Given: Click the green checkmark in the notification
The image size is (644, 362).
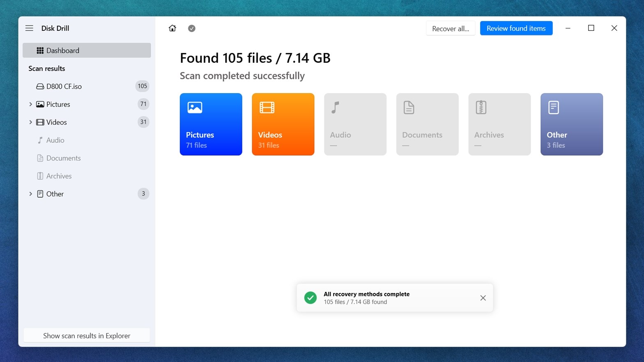Looking at the screenshot, I should pos(310,298).
